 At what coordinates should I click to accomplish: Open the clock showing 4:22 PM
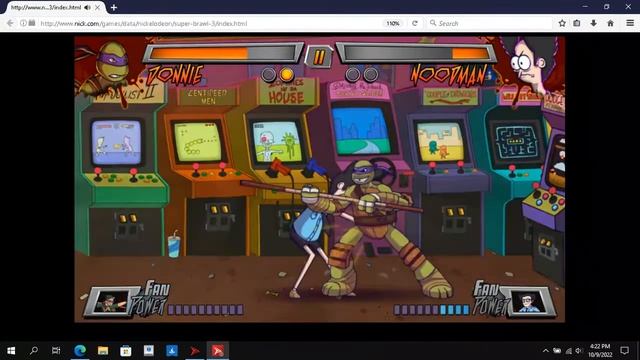point(600,350)
